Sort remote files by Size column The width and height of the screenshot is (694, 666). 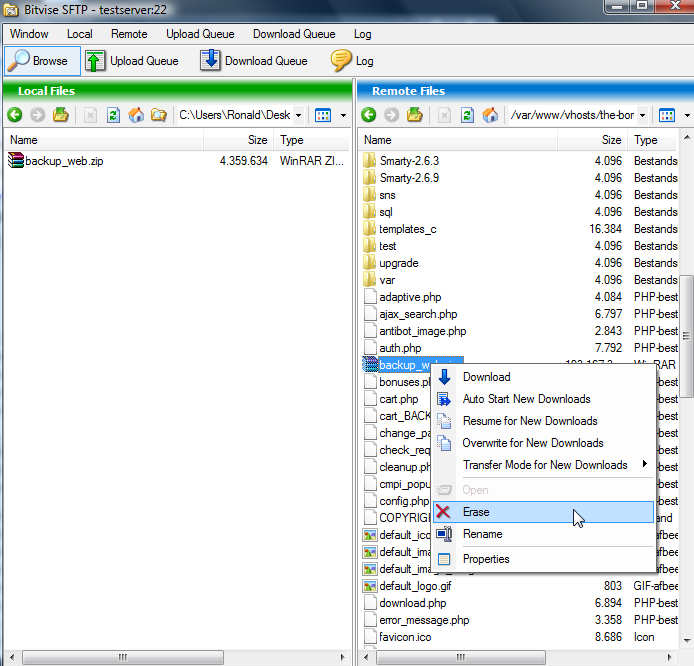[593, 140]
